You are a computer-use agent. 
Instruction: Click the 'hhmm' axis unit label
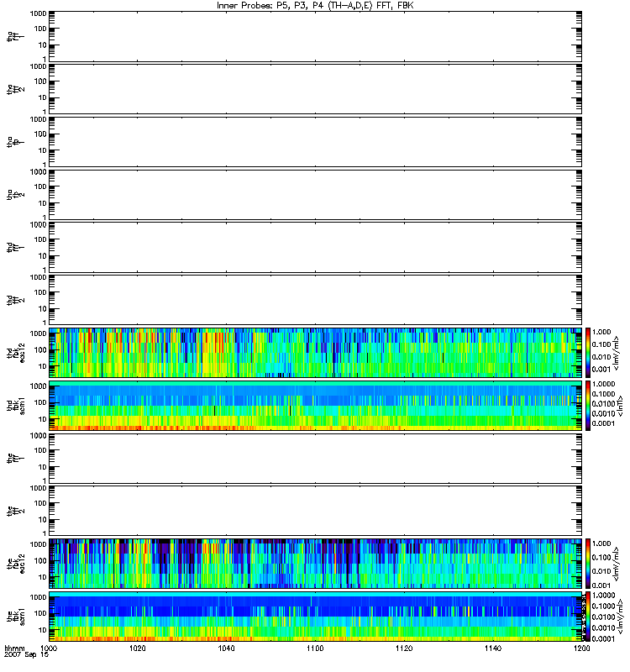point(14,648)
